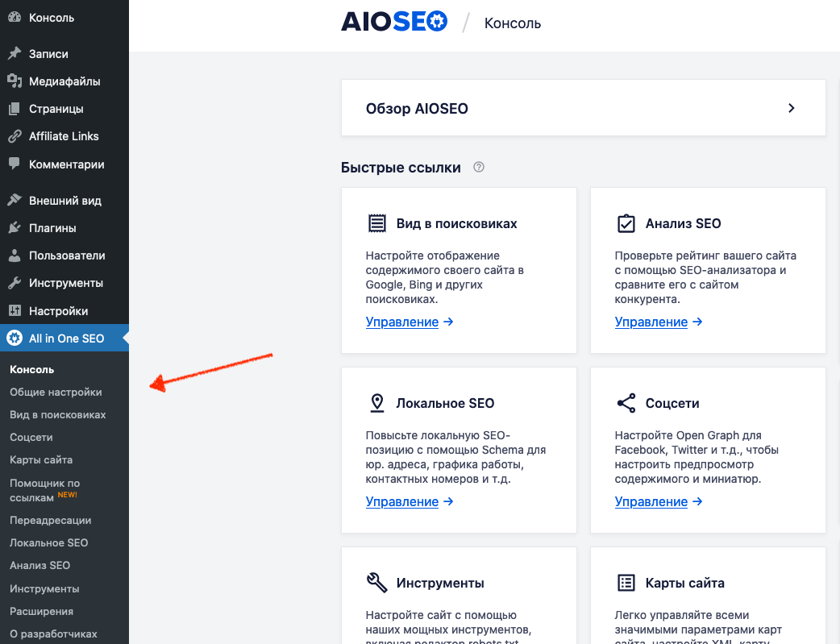The width and height of the screenshot is (840, 644).
Task: Open the Обзор AIOSEO panel title
Action: [417, 108]
